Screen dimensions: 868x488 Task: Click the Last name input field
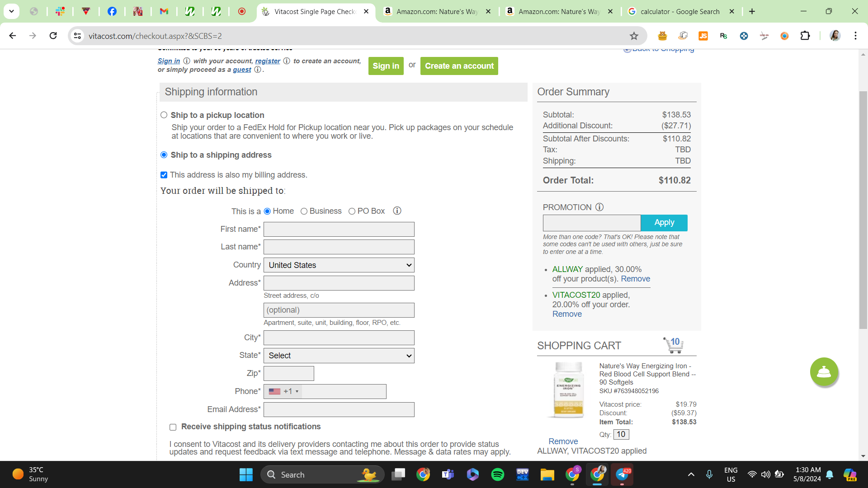click(x=339, y=247)
